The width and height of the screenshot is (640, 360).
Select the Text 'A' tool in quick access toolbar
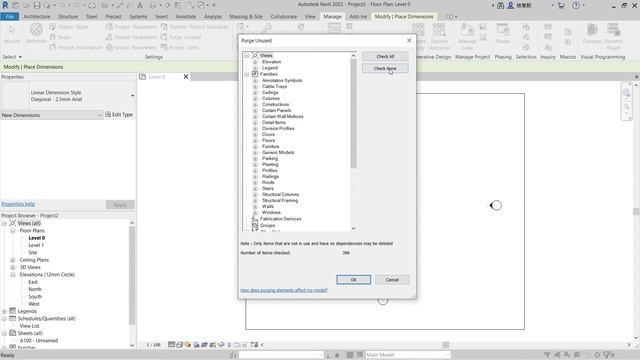[x=140, y=5]
